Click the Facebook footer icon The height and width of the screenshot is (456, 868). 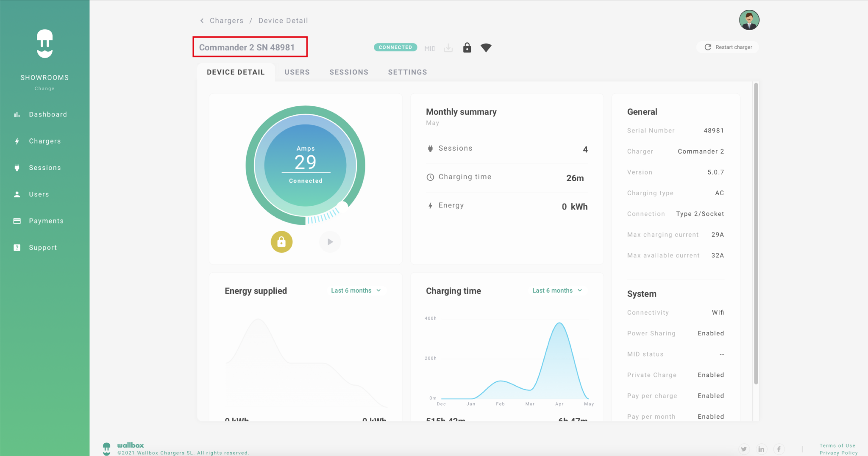tap(779, 449)
